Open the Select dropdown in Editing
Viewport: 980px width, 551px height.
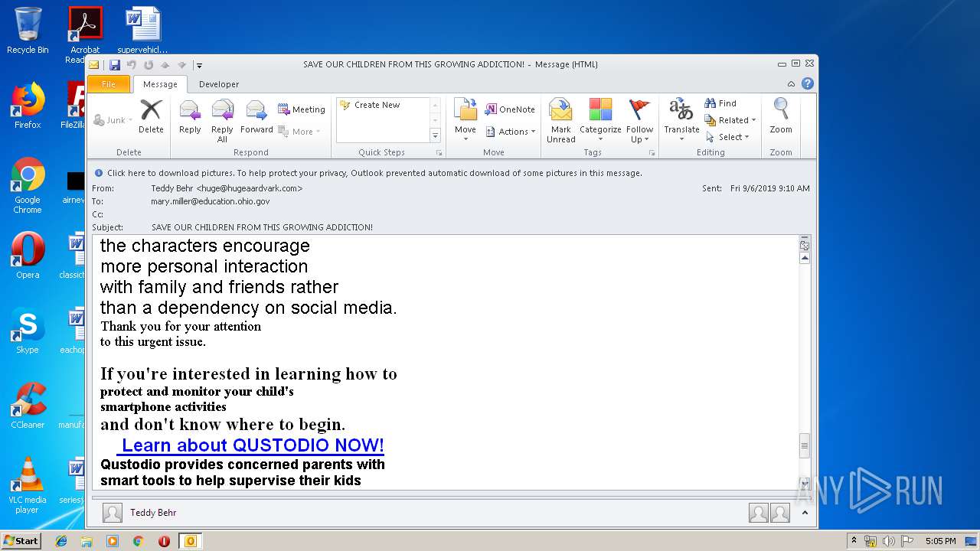pyautogui.click(x=727, y=137)
